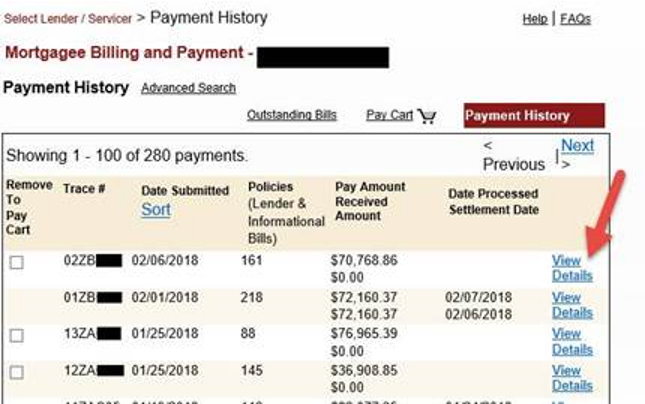Go to Next page of payments

tap(577, 146)
